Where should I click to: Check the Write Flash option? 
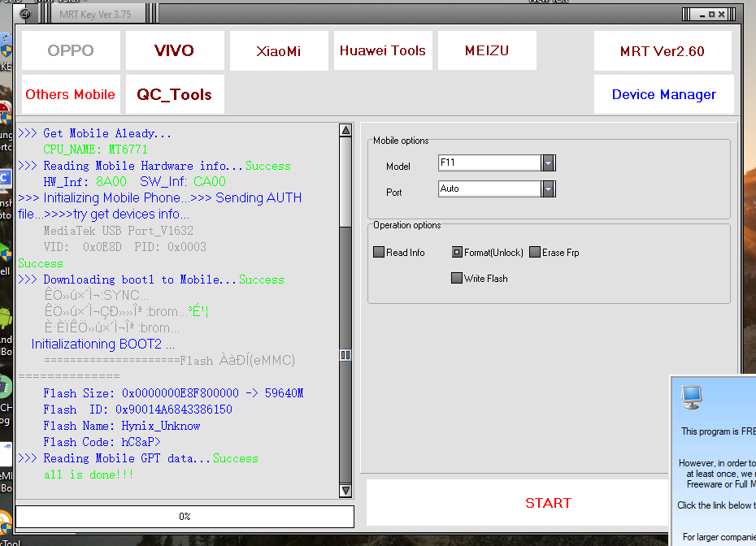click(457, 278)
